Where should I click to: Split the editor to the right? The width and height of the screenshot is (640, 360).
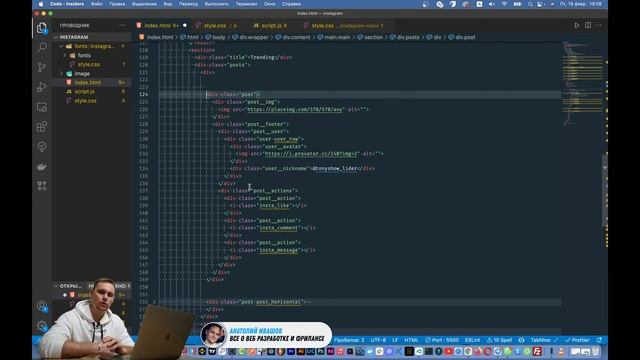[588, 25]
